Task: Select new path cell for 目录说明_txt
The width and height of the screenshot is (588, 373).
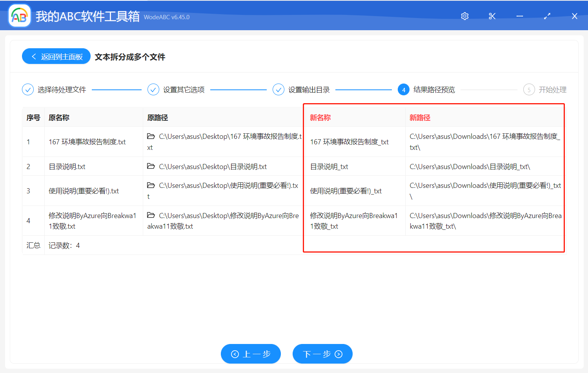Action: tap(470, 167)
